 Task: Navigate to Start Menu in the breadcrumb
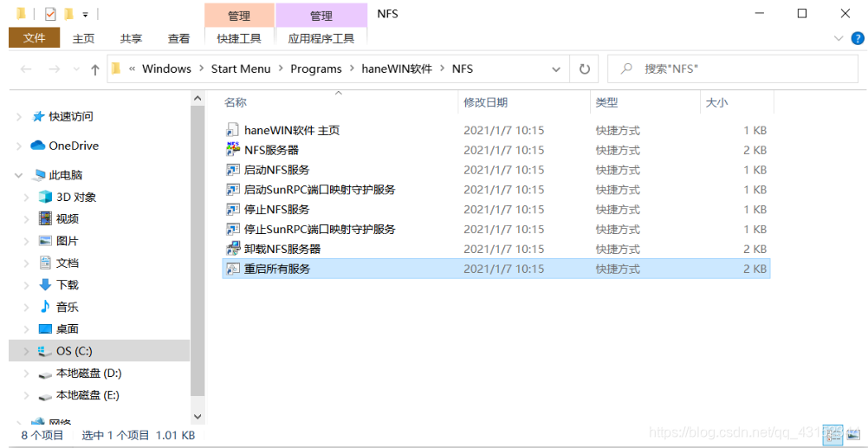tap(241, 68)
